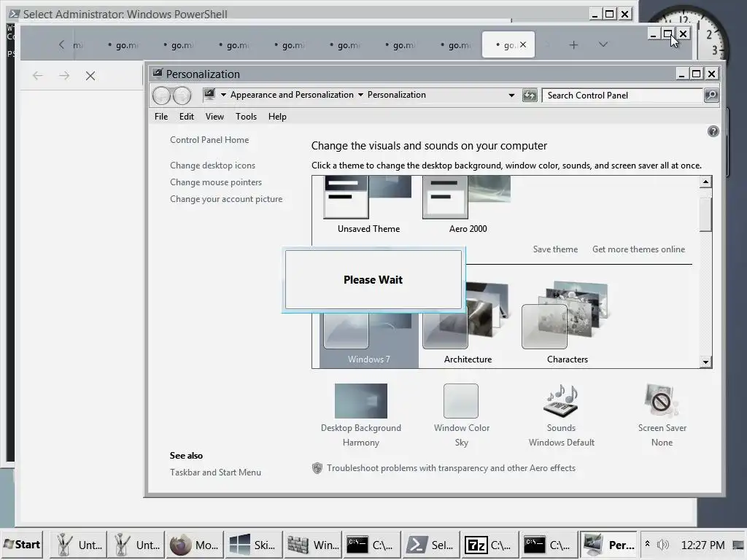Open Desktop Background Harmony settings

tap(360, 415)
